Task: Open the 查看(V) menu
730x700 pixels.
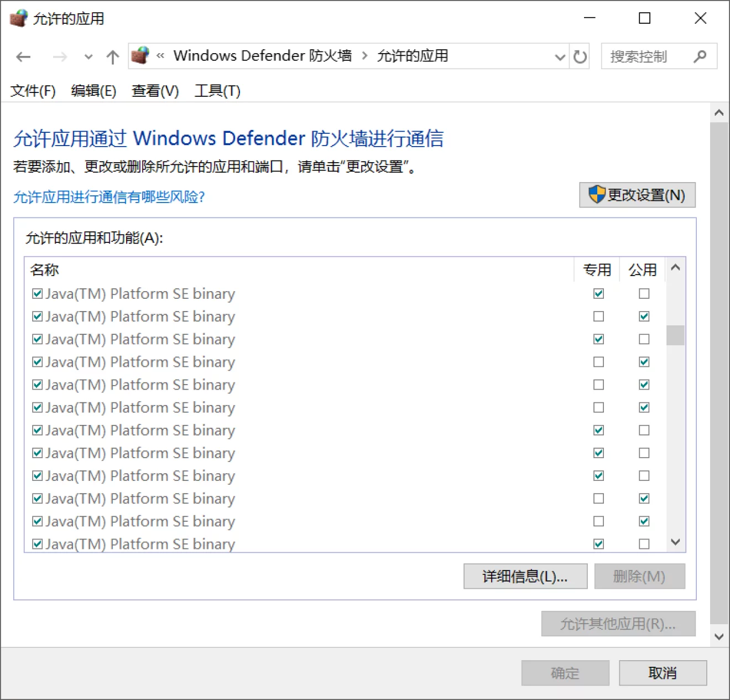Action: tap(155, 91)
